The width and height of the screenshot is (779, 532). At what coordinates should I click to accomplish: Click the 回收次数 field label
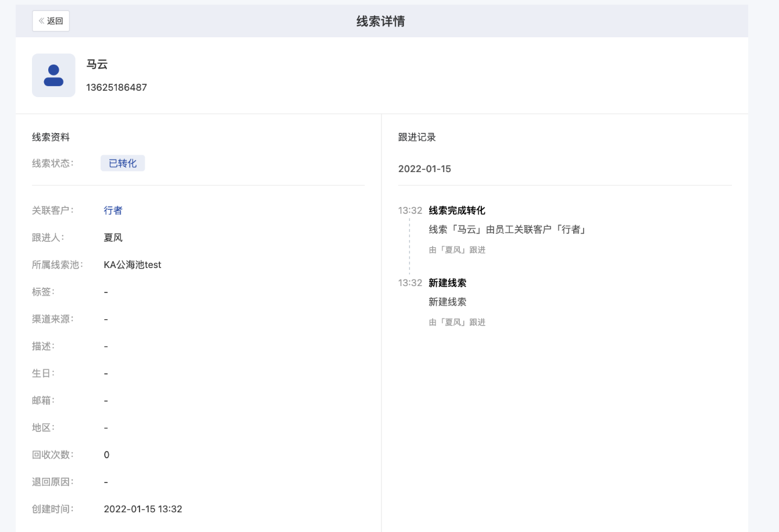53,455
